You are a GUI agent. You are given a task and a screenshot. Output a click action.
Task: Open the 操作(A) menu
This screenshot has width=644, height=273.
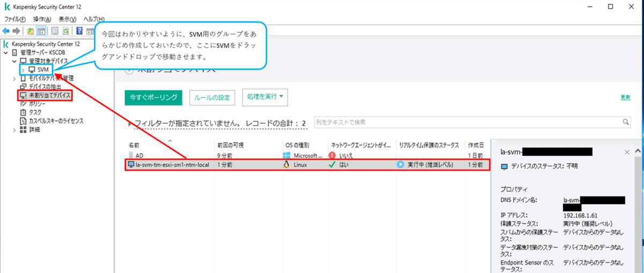42,19
